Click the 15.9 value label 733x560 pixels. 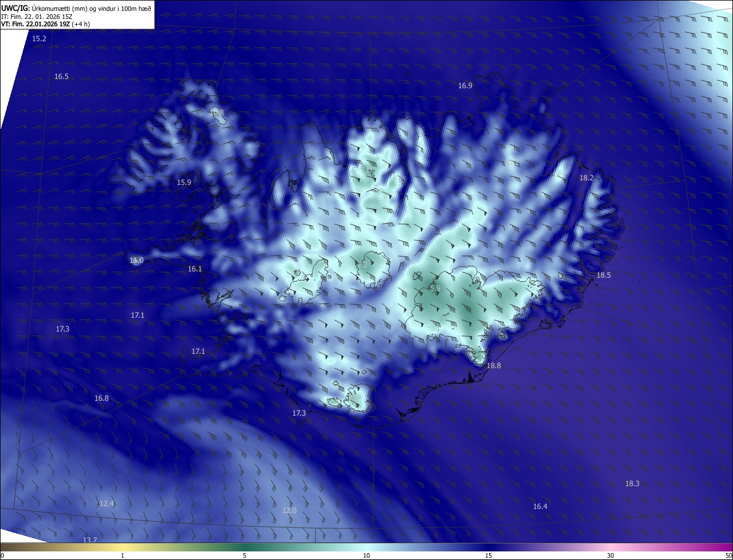(184, 182)
